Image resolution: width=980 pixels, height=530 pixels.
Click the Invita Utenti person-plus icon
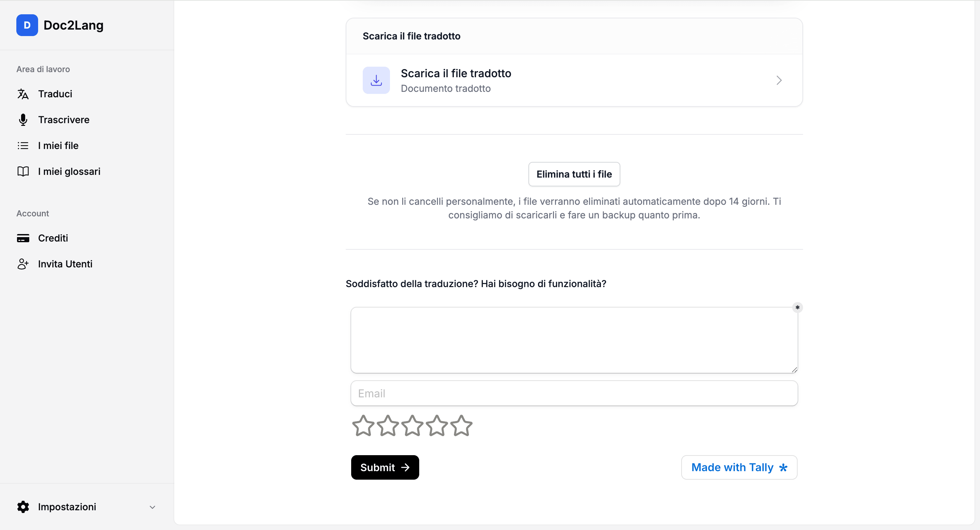(x=23, y=264)
